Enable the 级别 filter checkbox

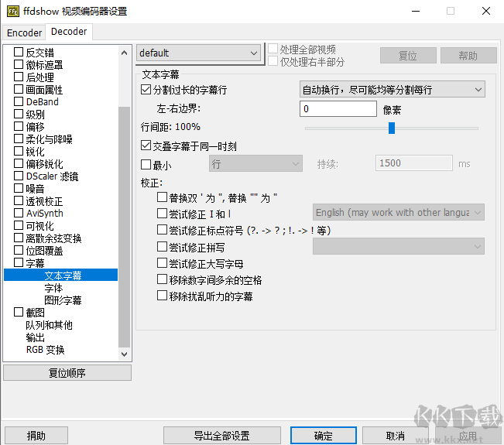click(x=19, y=114)
